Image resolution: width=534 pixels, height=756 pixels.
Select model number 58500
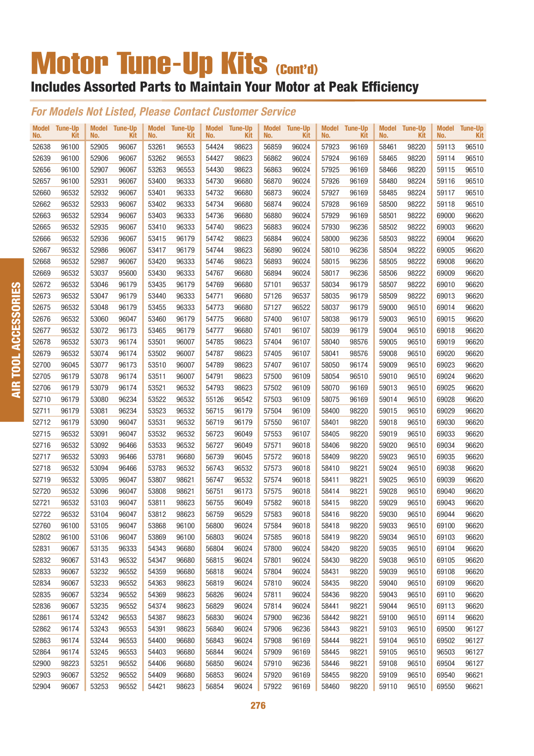click(x=388, y=204)
